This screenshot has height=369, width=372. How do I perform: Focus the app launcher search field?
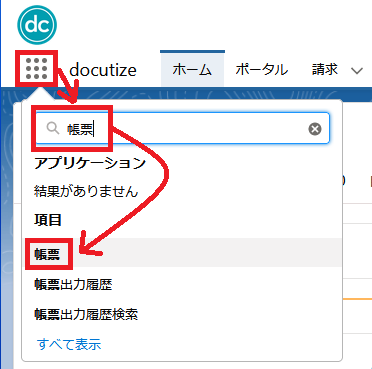[x=183, y=128]
